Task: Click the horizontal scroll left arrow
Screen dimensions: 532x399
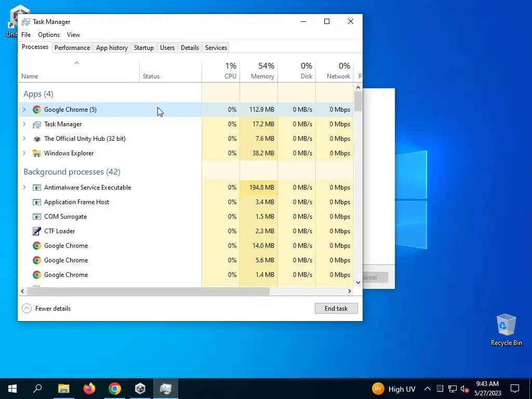Action: pyautogui.click(x=22, y=291)
